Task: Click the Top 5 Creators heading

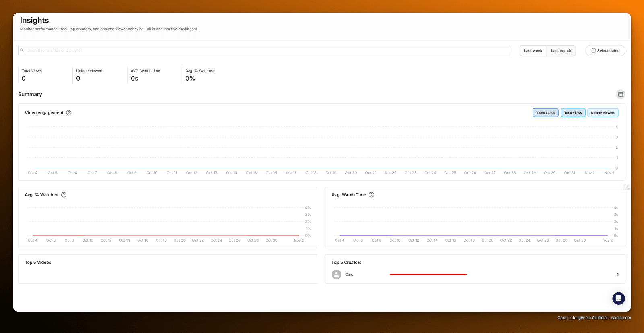Action: [347, 263]
